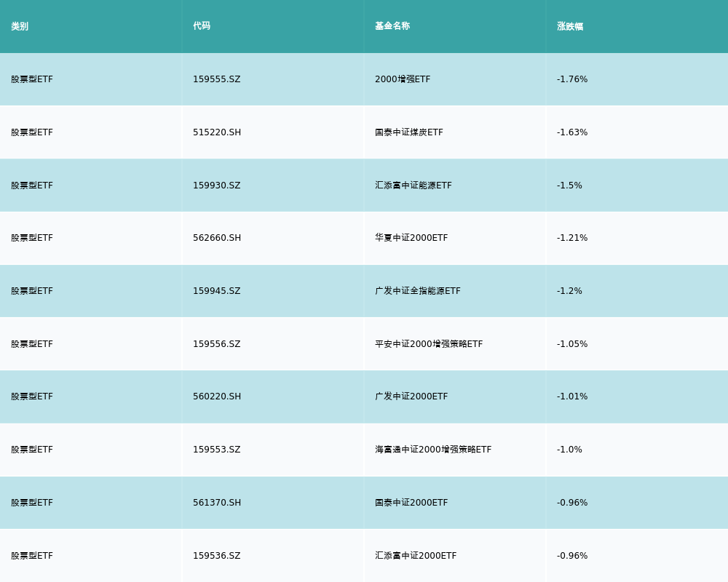Select fund code 159536.SZ
Image resolution: width=728 pixels, height=582 pixels.
click(x=217, y=556)
